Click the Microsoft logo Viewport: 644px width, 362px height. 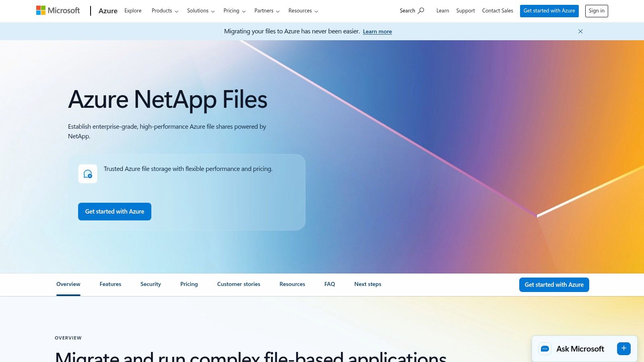click(x=58, y=10)
